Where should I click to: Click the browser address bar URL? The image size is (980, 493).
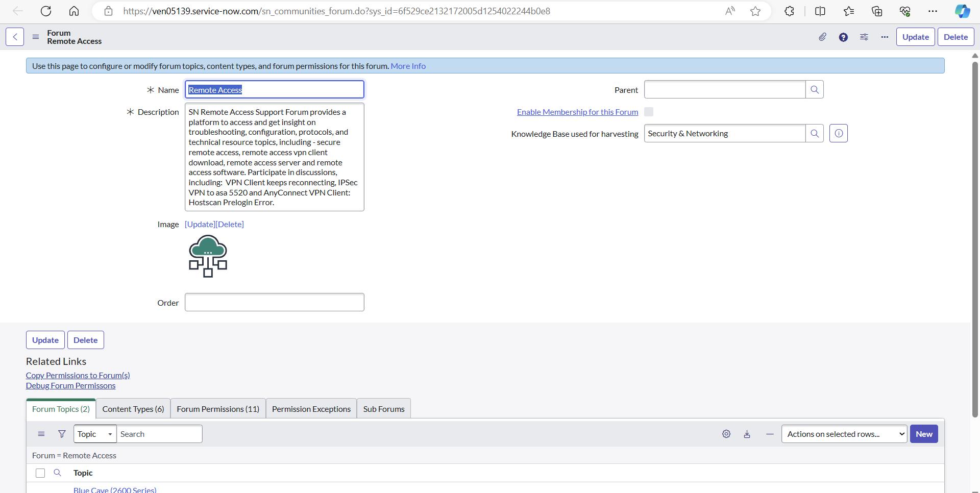tap(336, 11)
